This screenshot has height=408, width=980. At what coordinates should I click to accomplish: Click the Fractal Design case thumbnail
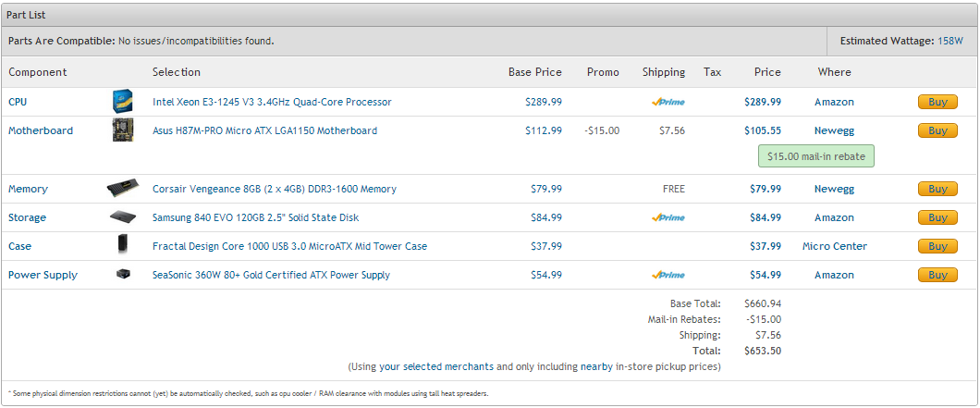122,244
